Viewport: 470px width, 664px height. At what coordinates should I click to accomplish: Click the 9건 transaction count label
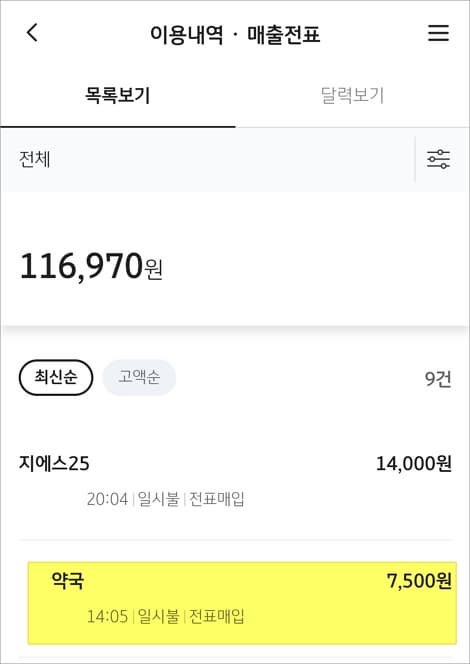[438, 379]
